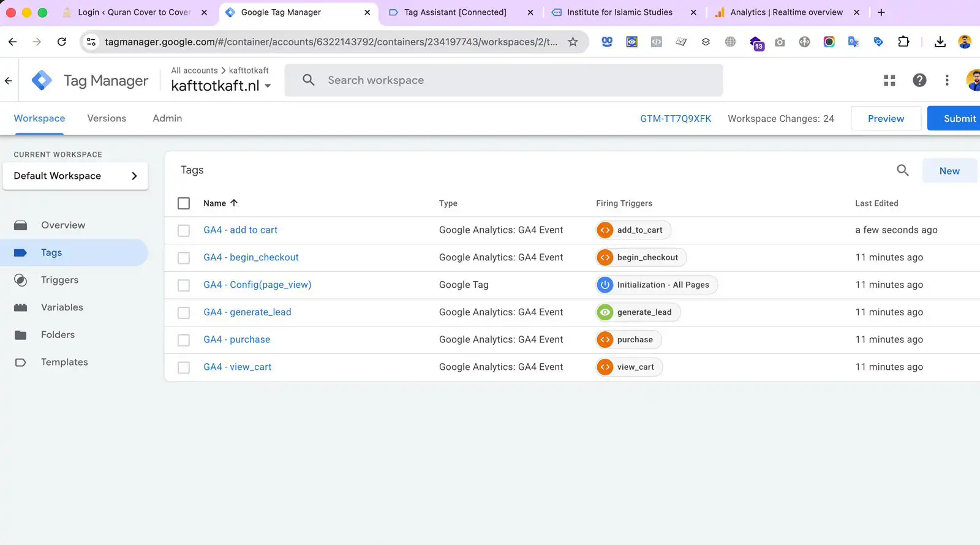Switch to the Analytics Realtime overview tab
Image resolution: width=980 pixels, height=545 pixels.
click(x=786, y=12)
